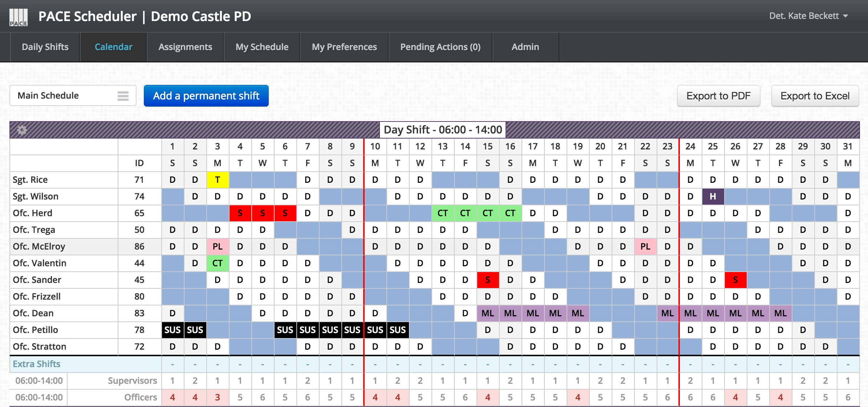The height and width of the screenshot is (407, 868).
Task: Click the Pending Actions (0) menu item
Action: coord(440,46)
